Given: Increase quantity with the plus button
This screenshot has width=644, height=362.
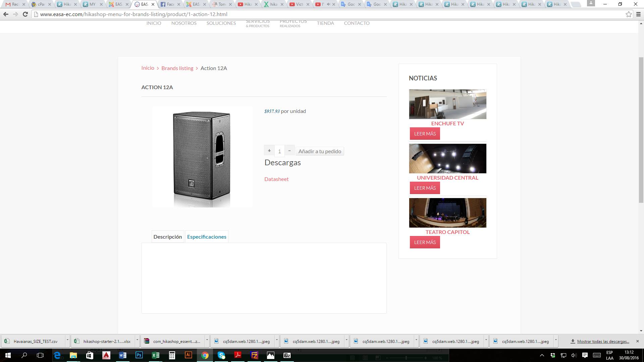Looking at the screenshot, I should pos(269,150).
